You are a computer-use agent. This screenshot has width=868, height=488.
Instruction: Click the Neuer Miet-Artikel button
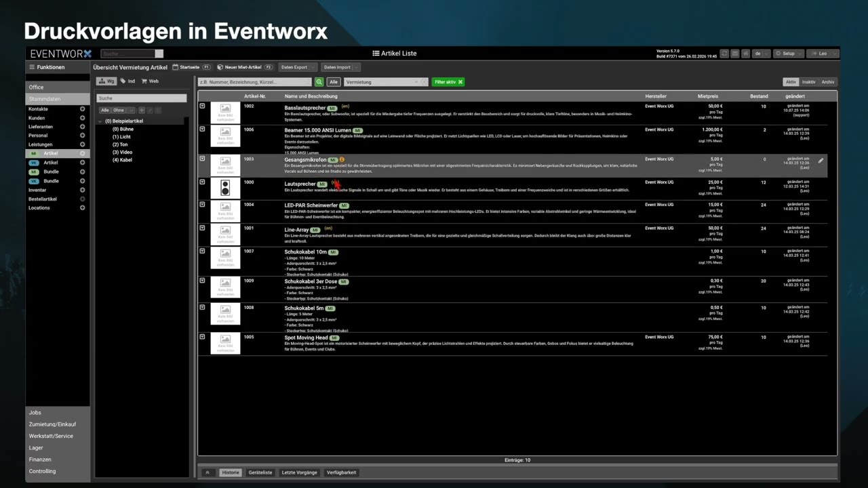245,67
